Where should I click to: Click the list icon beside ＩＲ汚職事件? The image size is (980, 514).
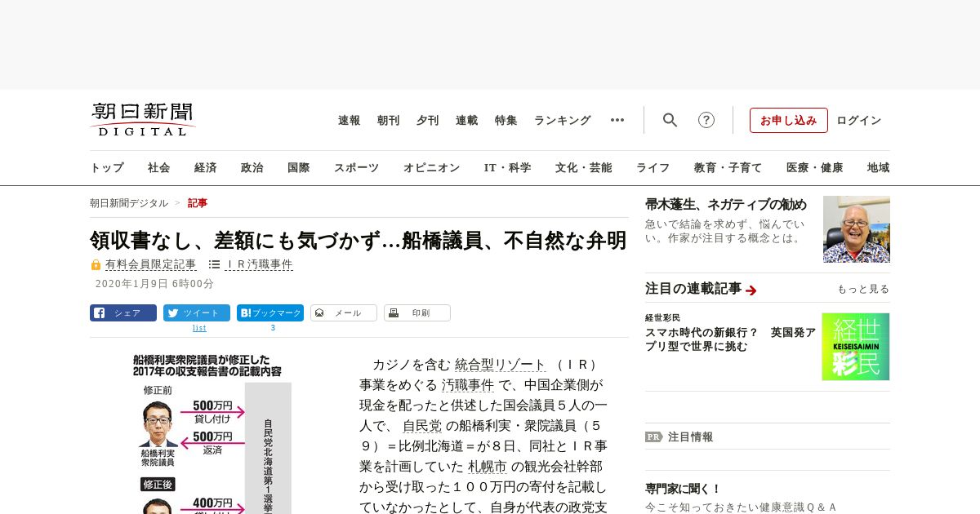(x=214, y=264)
